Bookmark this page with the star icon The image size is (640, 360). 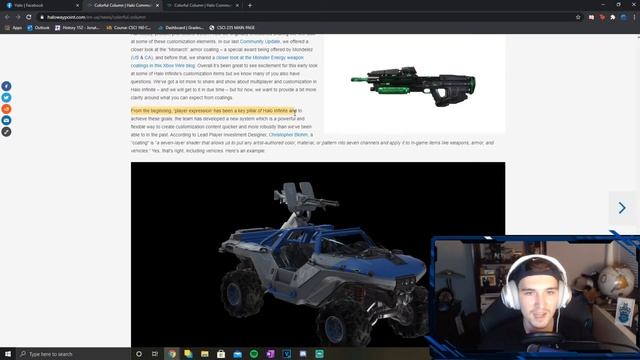(x=578, y=17)
